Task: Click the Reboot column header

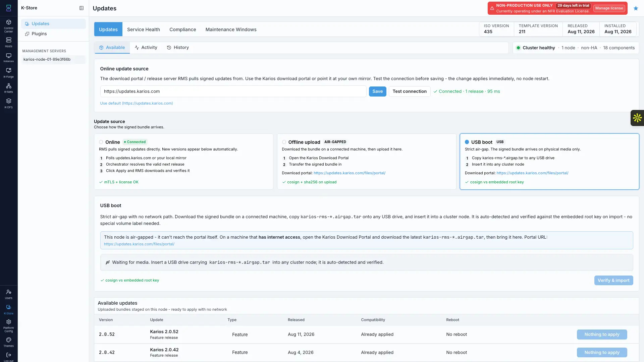Action: 453,320
